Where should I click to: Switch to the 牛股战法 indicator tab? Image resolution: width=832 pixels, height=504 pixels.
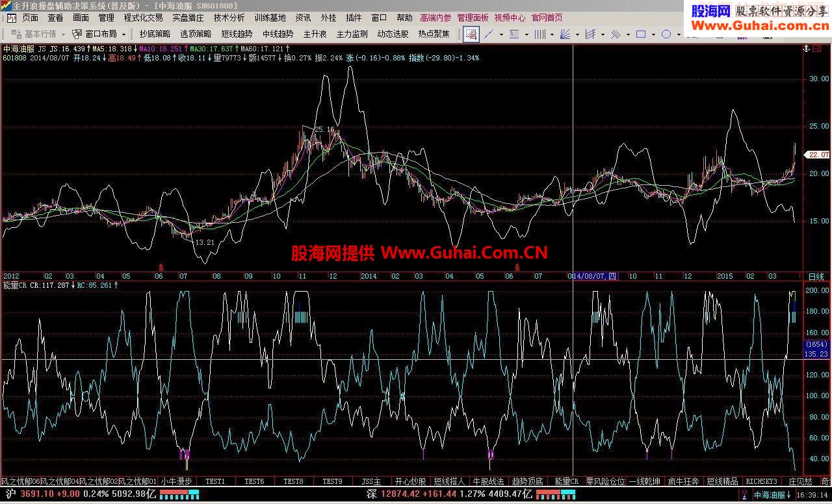[x=488, y=481]
